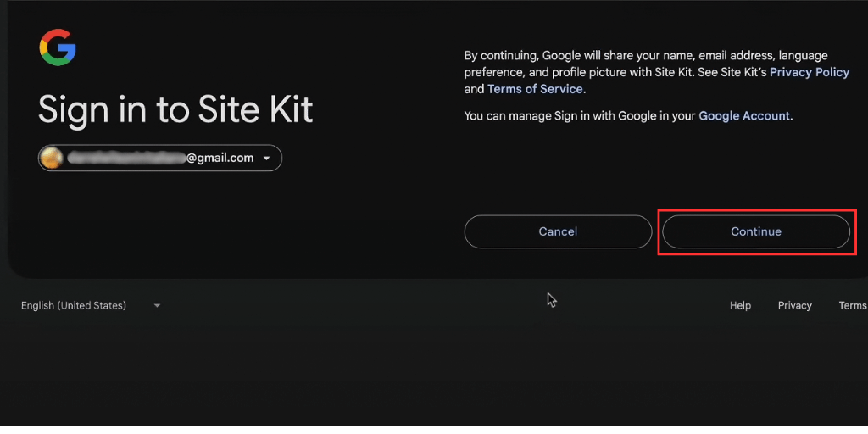Click the Continue button
Viewport: 868px width, 434px height.
point(755,231)
